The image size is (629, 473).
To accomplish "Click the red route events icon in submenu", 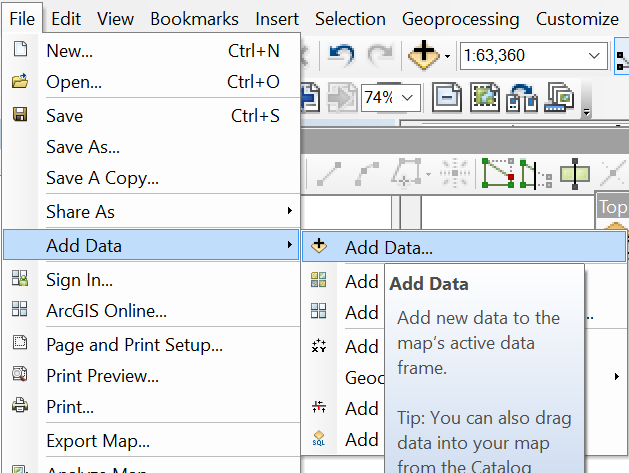I will [x=319, y=407].
